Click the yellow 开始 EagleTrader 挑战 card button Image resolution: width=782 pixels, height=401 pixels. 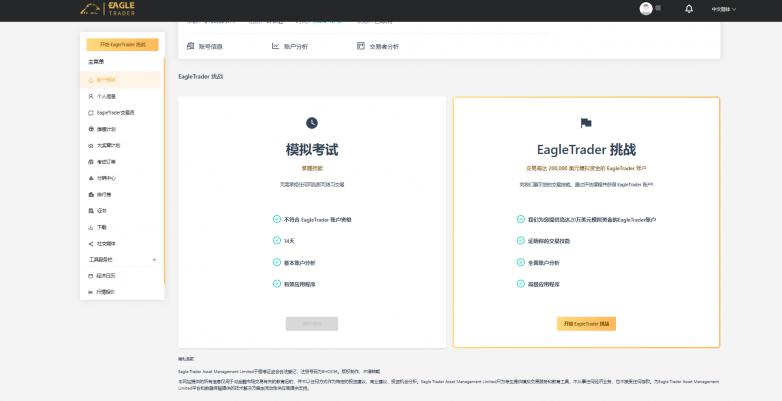[x=586, y=324]
